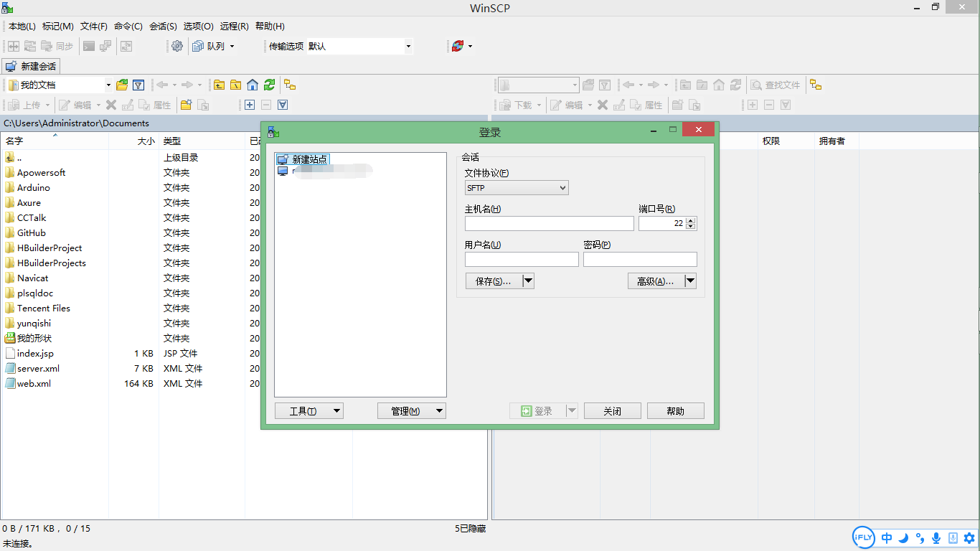Viewport: 980px width, 551px height.
Task: Click the Preferences gear icon in toolbar
Action: [177, 46]
